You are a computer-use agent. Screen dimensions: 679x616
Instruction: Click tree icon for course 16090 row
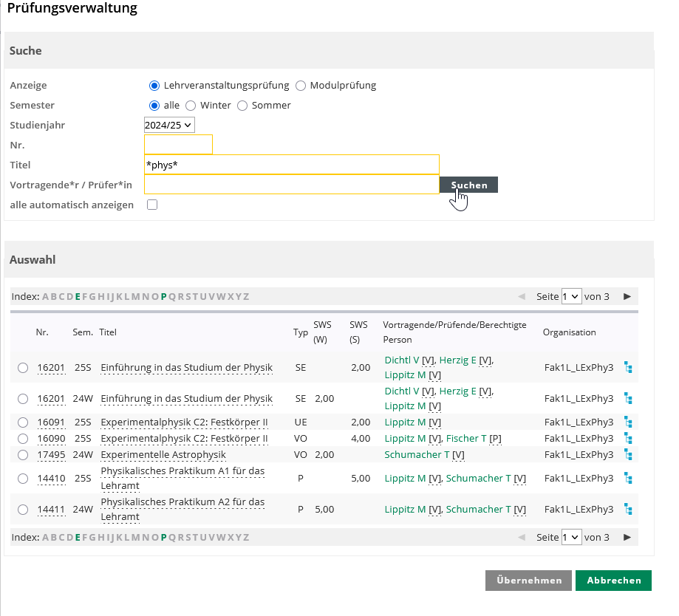click(628, 439)
